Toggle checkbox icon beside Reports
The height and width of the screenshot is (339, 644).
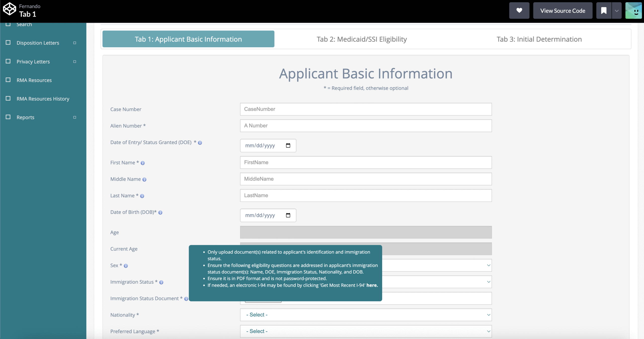coord(8,117)
